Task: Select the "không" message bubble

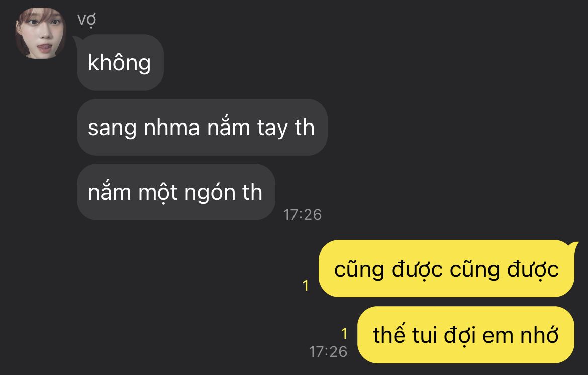Action: pyautogui.click(x=120, y=63)
